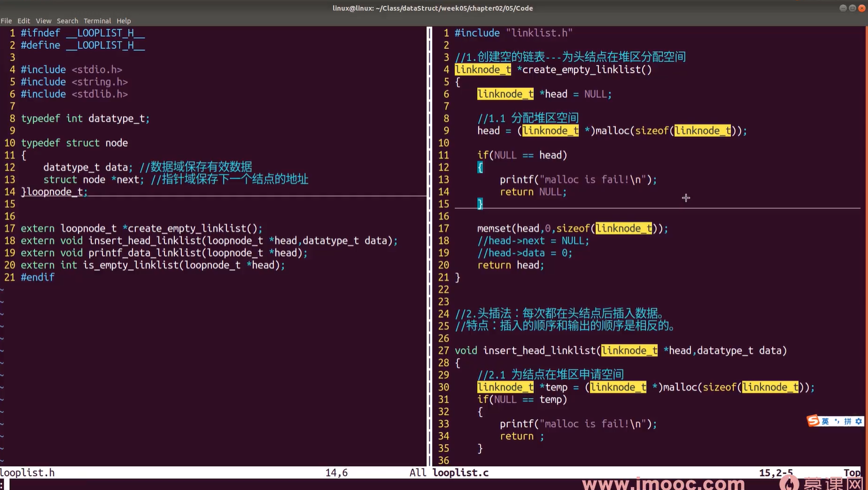This screenshot has height=490, width=868.
Task: Click the Sogou input method S logo
Action: tap(813, 421)
